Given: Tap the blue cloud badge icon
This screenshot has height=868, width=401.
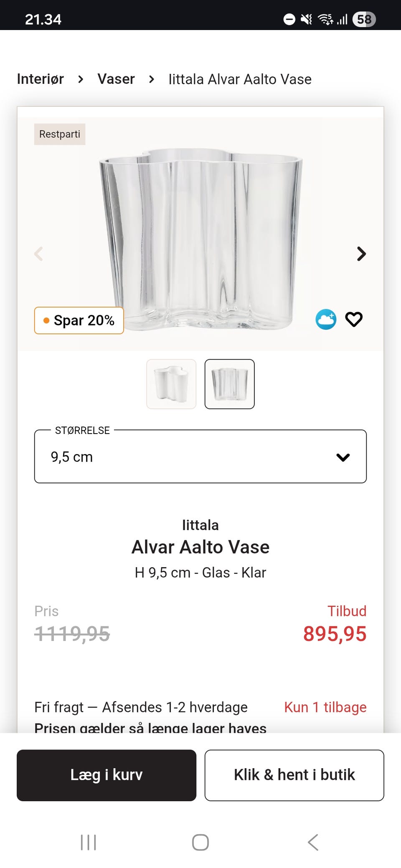Looking at the screenshot, I should (326, 320).
